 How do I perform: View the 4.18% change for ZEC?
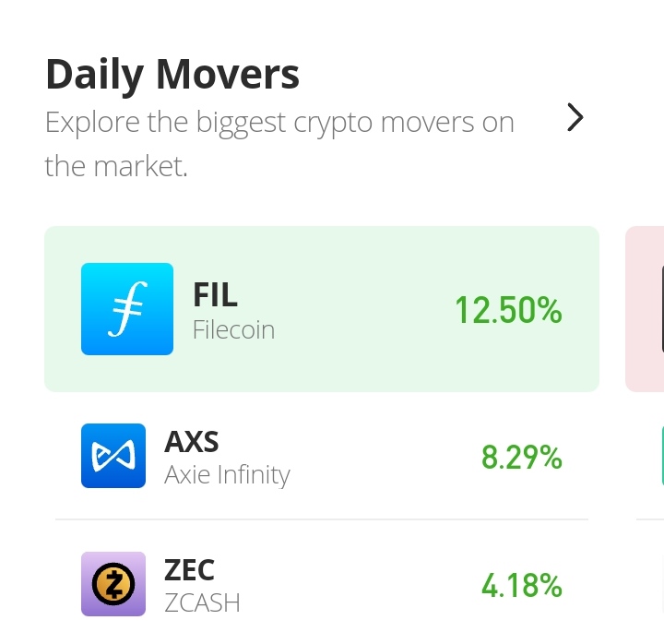(522, 586)
